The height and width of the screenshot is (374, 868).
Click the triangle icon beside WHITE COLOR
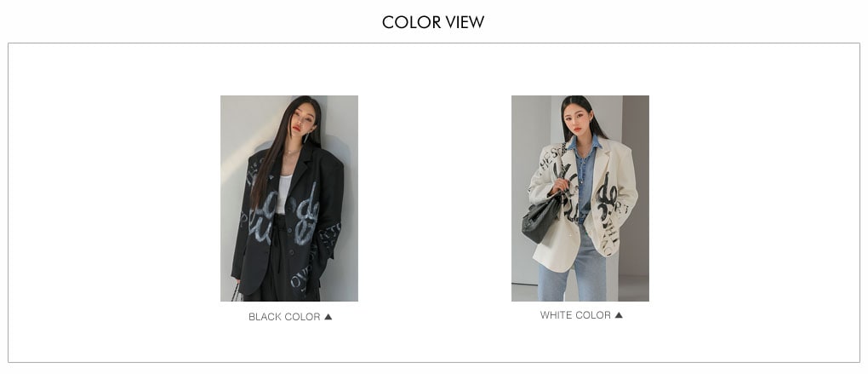tap(619, 315)
